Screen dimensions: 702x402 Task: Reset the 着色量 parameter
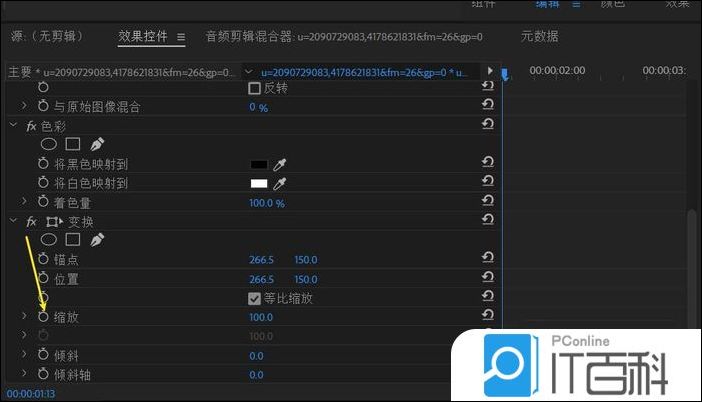click(x=488, y=201)
